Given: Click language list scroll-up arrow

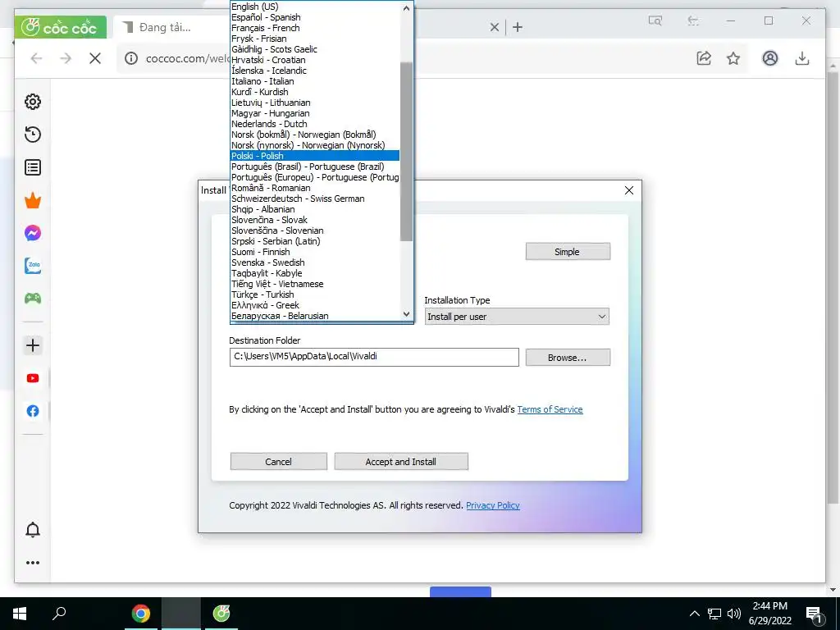Looking at the screenshot, I should (x=406, y=8).
